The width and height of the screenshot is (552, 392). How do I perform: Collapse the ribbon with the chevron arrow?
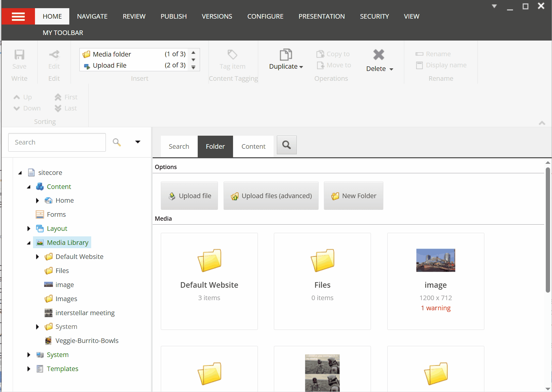pyautogui.click(x=542, y=123)
